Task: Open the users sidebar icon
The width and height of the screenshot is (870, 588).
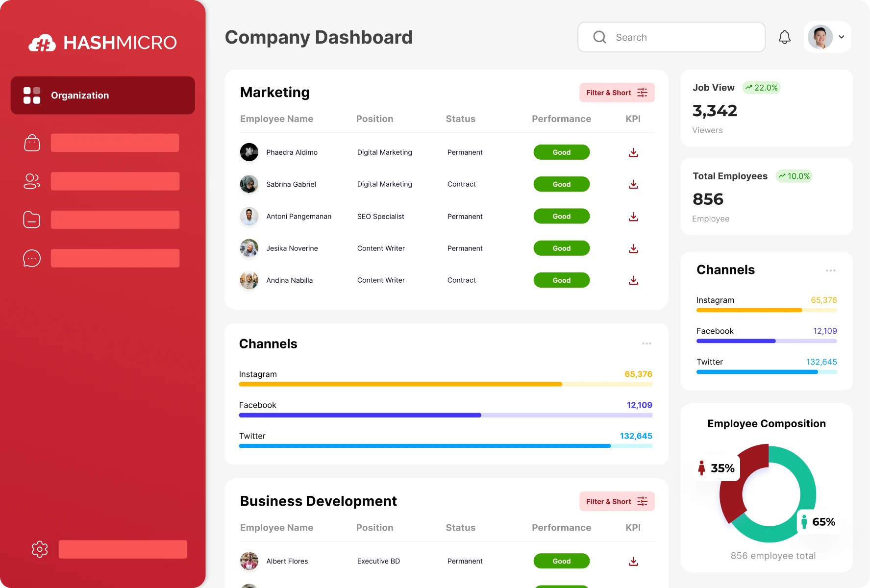Action: (x=32, y=181)
